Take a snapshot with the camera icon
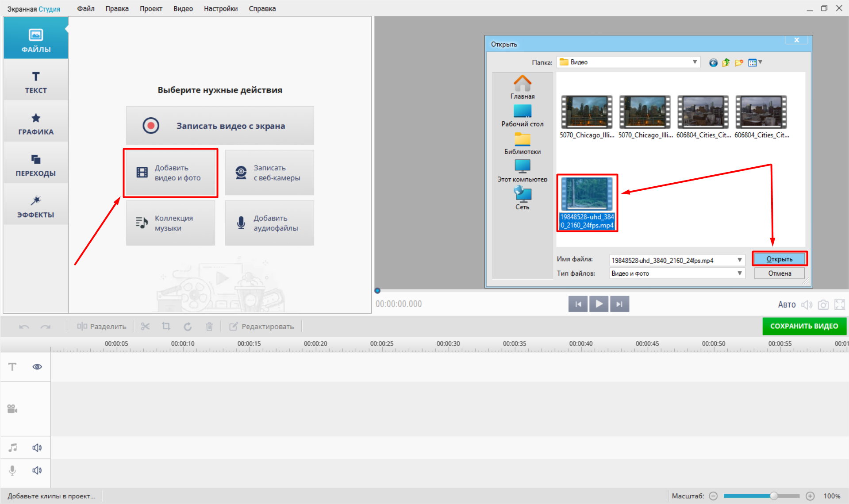This screenshot has width=849, height=504. click(823, 304)
